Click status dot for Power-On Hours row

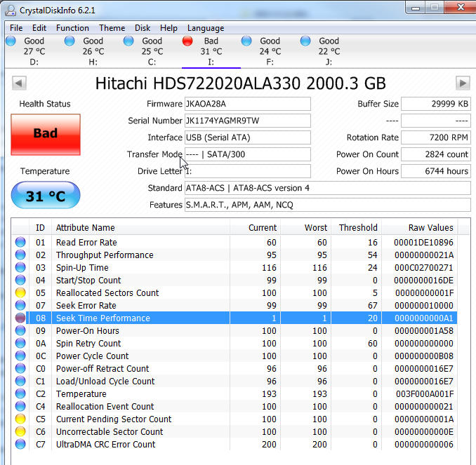pyautogui.click(x=20, y=330)
